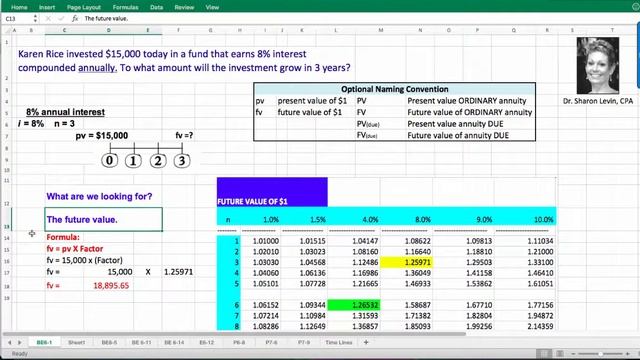Switch to the BE 6-11 worksheet tab
640x360 pixels.
[141, 342]
